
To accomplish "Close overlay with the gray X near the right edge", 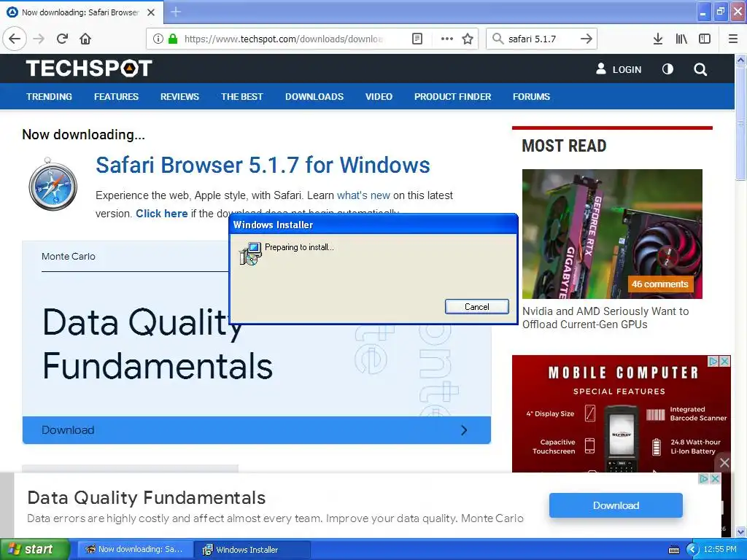I will tap(724, 462).
